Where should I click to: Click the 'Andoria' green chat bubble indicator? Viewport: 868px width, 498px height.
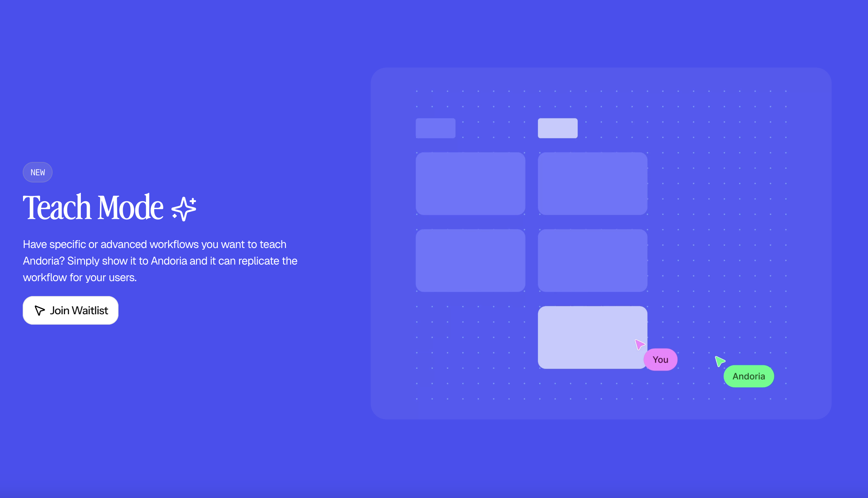pos(749,376)
